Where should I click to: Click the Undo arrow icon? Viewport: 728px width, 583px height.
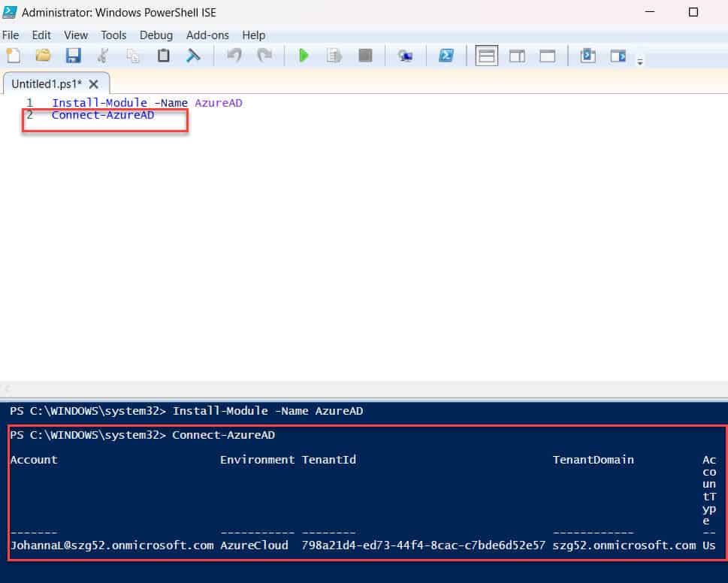tap(234, 56)
